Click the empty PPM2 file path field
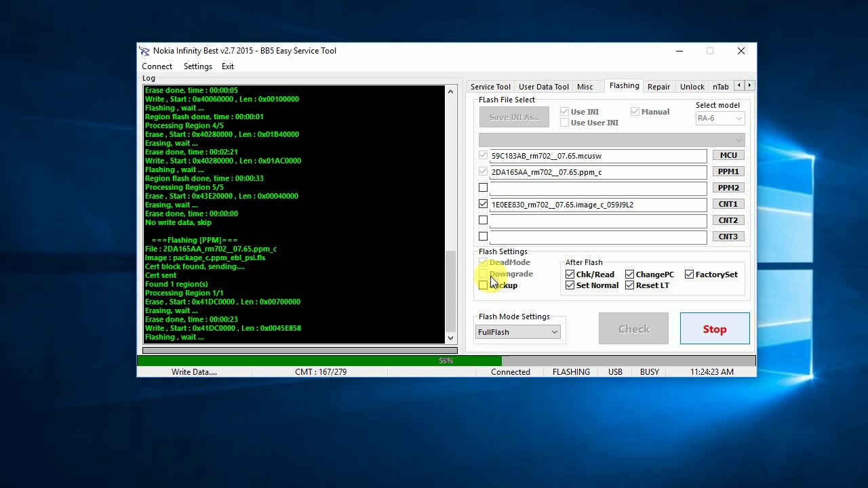 [597, 188]
